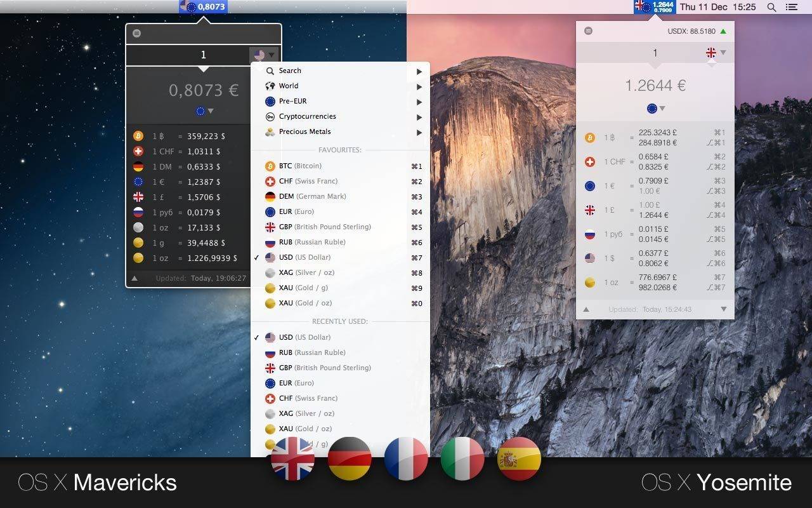Collapse dark panel with bottom triangle
This screenshot has height=508, width=812.
(x=134, y=278)
